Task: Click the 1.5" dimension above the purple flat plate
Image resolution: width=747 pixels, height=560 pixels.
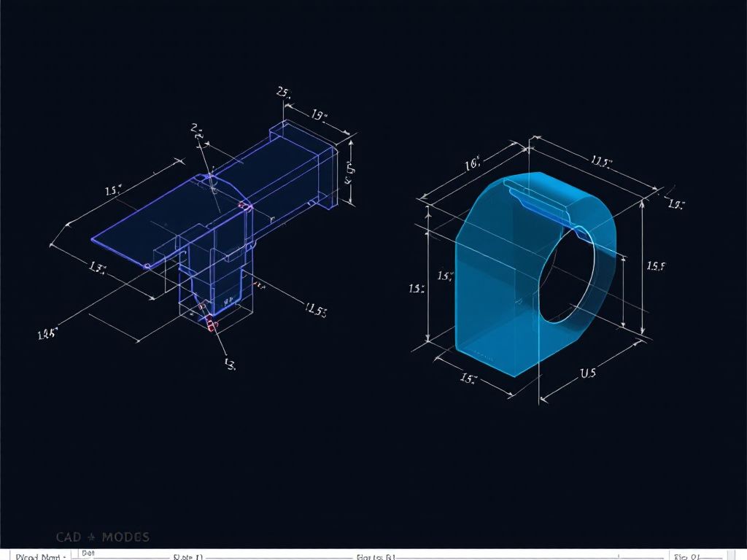Action: point(114,191)
